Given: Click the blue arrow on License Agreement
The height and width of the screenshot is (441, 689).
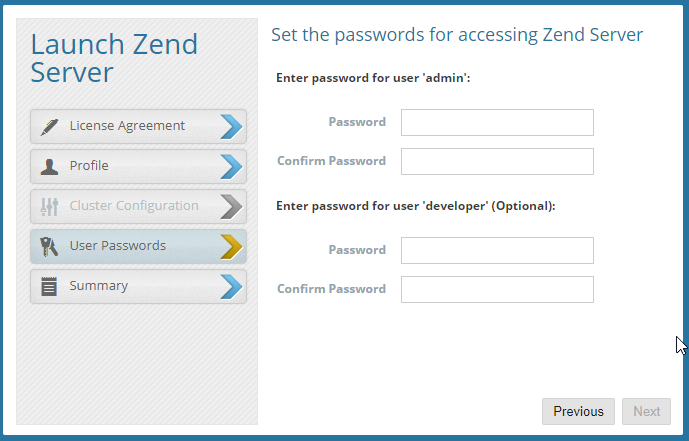Looking at the screenshot, I should (x=231, y=126).
